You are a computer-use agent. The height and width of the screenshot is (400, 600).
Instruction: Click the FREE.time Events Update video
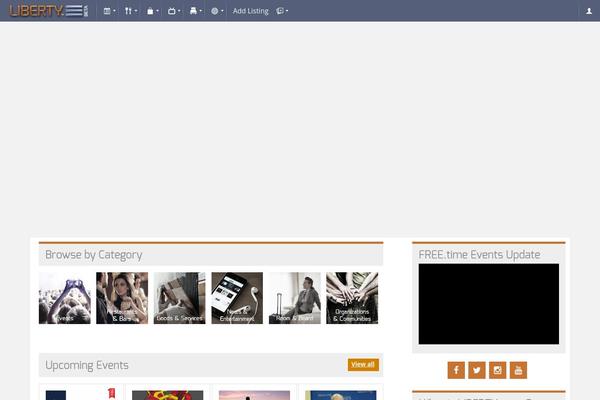coord(489,304)
